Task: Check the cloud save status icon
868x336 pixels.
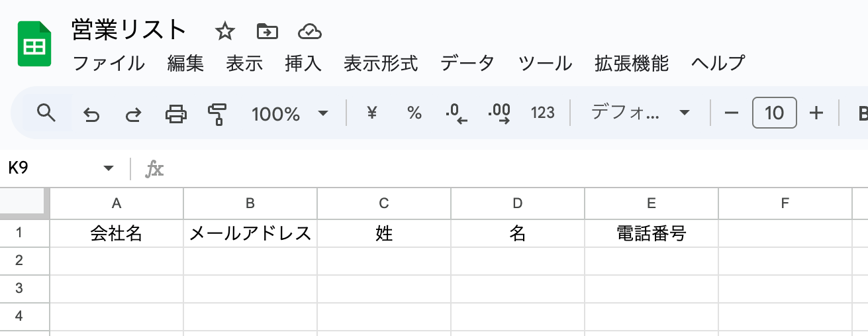Action: [x=309, y=31]
